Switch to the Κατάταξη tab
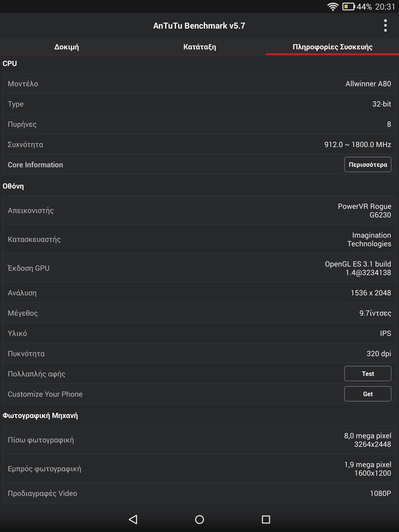 [x=199, y=47]
